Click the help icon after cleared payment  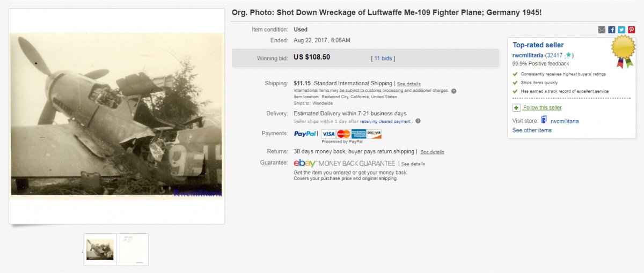coord(418,121)
